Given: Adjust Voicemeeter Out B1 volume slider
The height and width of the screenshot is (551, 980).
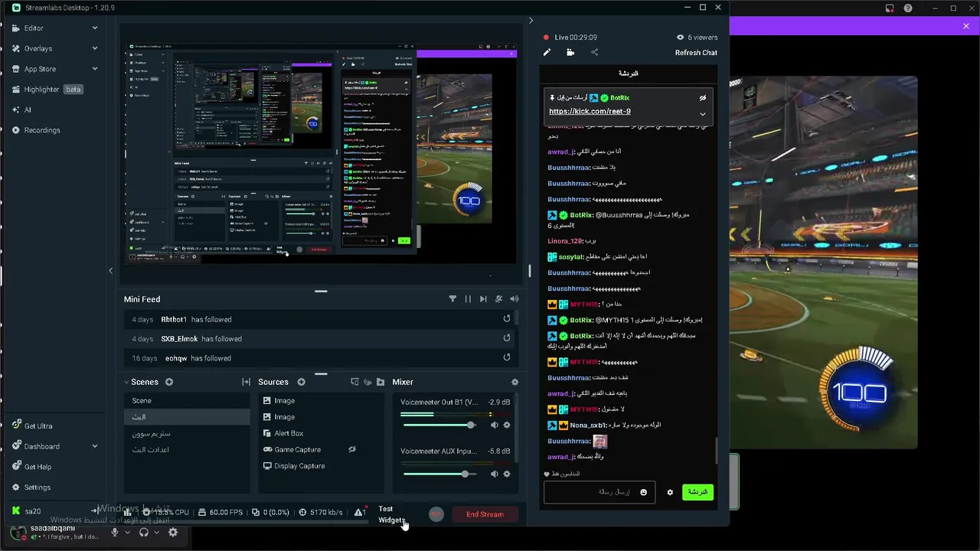Looking at the screenshot, I should point(440,425).
